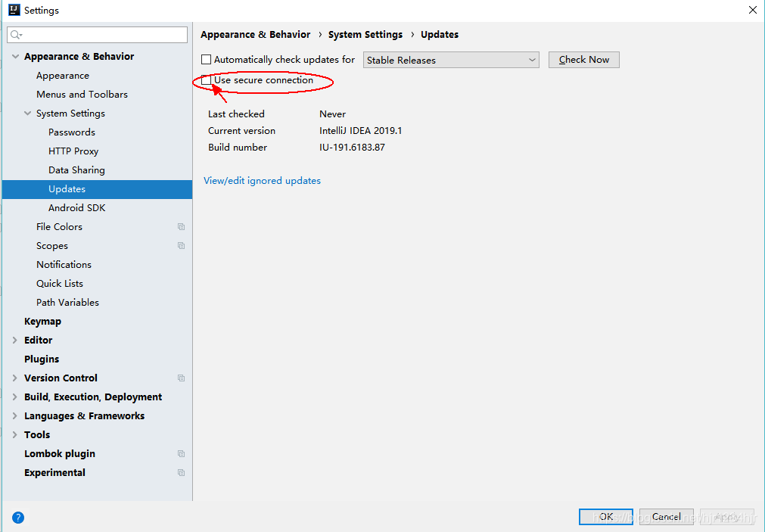Focus the settings search field
765x532 pixels.
(97, 35)
